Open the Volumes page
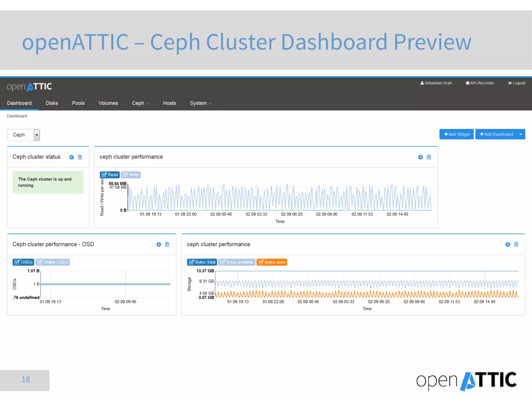The height and width of the screenshot is (399, 532). click(x=108, y=103)
